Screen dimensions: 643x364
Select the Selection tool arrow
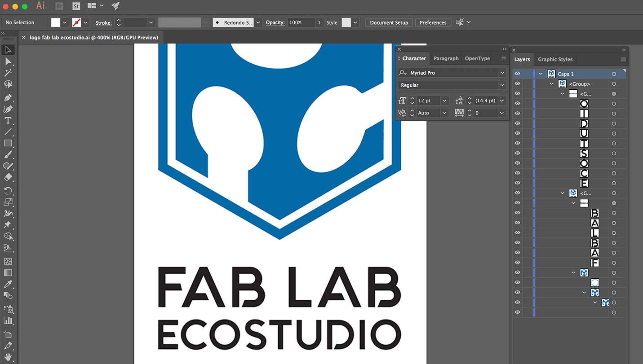tap(8, 50)
